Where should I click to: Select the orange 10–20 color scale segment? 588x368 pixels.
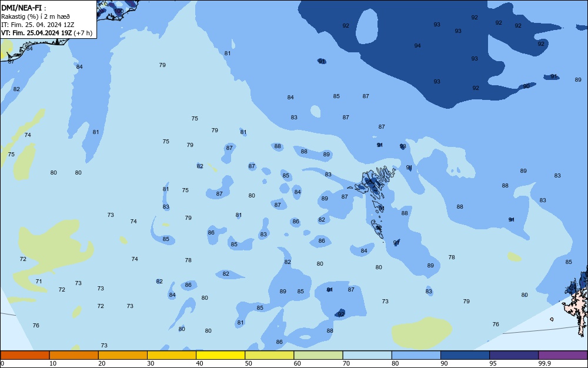[74, 355]
